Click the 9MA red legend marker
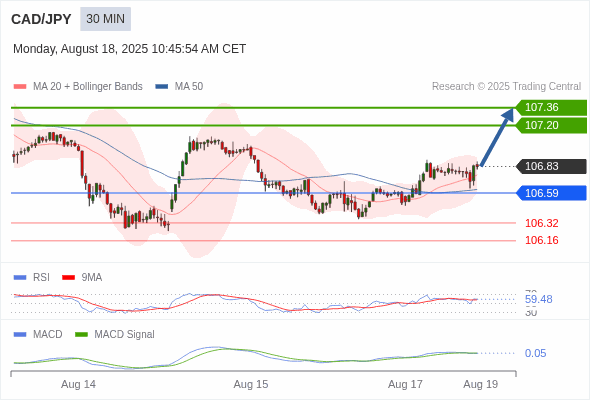 point(68,278)
